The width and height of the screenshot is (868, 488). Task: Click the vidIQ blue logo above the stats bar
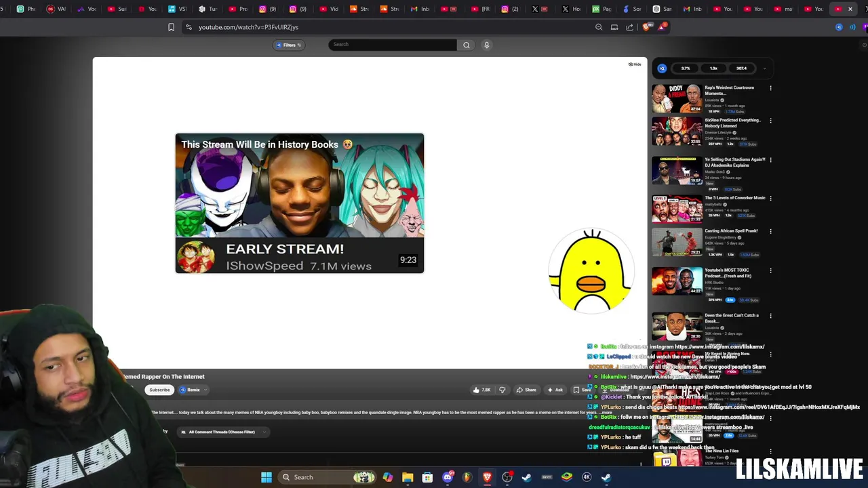click(x=662, y=68)
